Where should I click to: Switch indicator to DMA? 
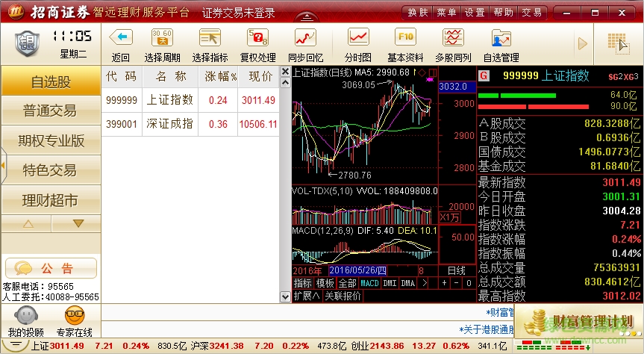407,284
